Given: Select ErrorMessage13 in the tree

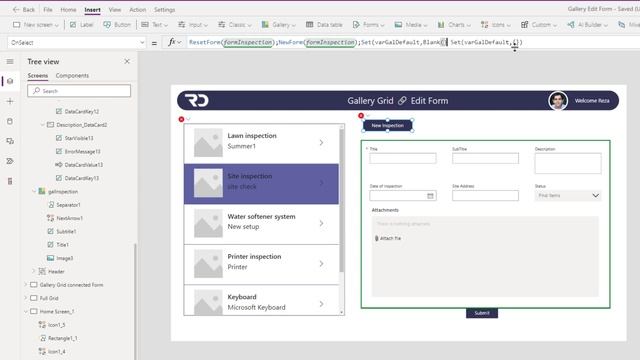Looking at the screenshot, I should 82,151.
